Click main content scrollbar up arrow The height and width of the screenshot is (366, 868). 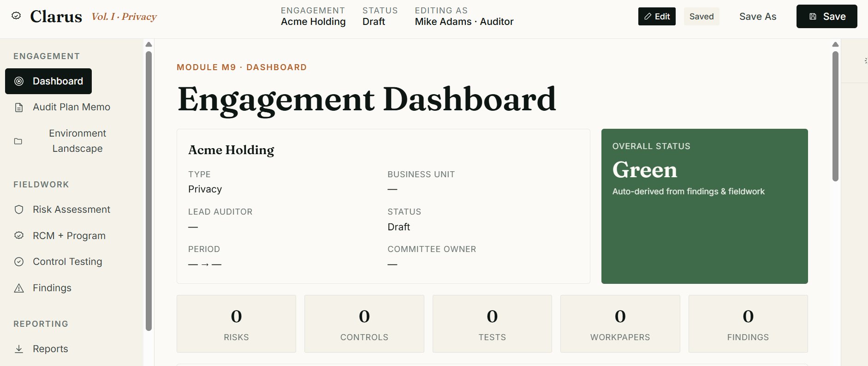pyautogui.click(x=835, y=44)
